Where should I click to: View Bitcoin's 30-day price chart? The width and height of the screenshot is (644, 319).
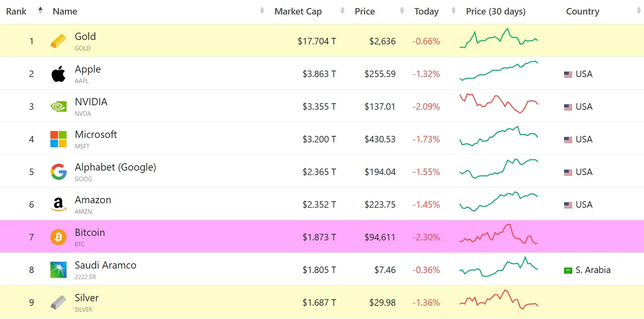pos(499,234)
